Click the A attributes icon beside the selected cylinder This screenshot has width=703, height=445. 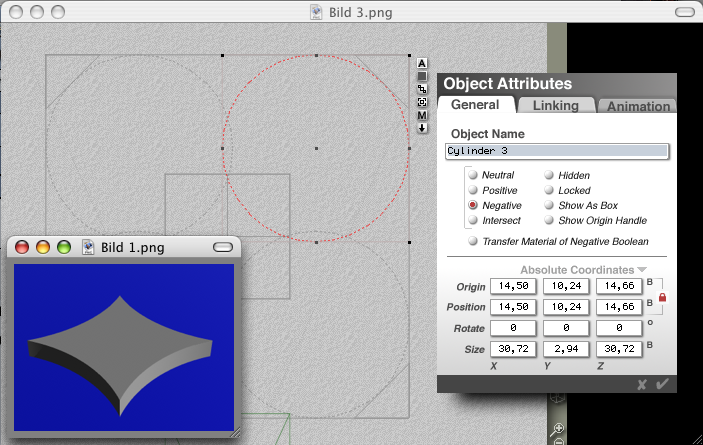tap(422, 63)
